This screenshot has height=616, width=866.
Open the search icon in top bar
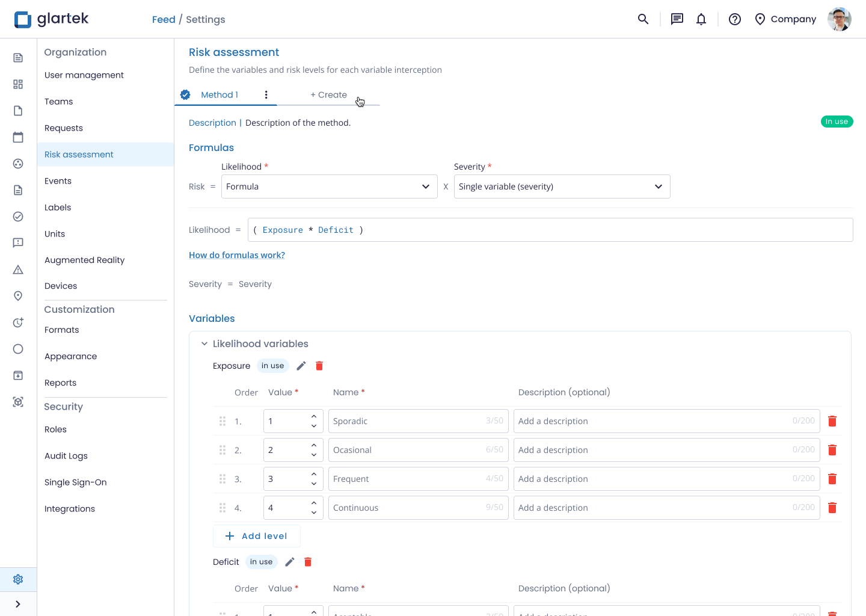coord(643,19)
